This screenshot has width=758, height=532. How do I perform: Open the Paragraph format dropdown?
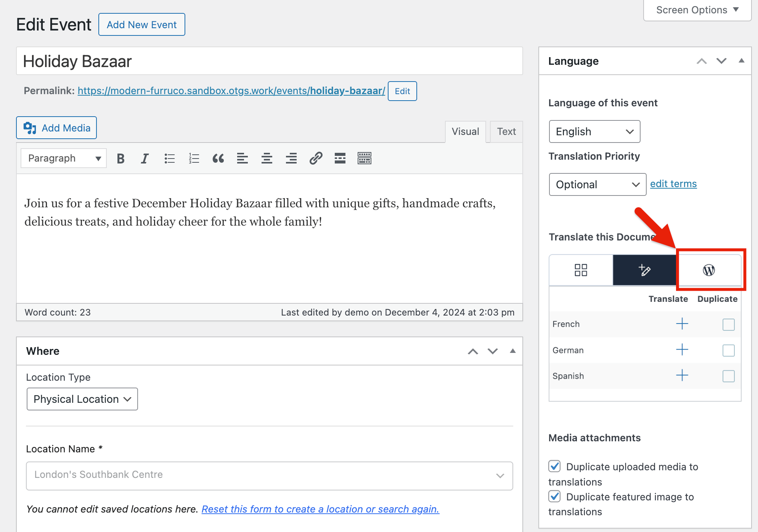click(x=64, y=159)
